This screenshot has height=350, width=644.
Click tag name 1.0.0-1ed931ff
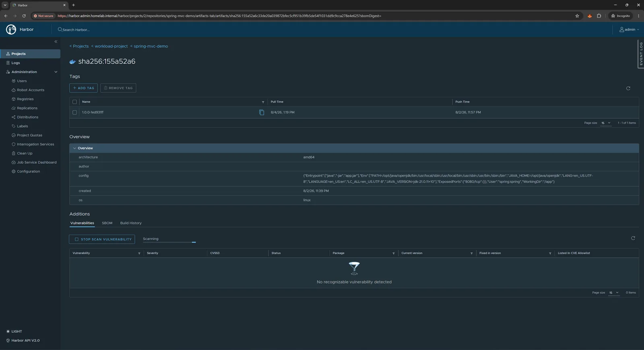coord(93,112)
